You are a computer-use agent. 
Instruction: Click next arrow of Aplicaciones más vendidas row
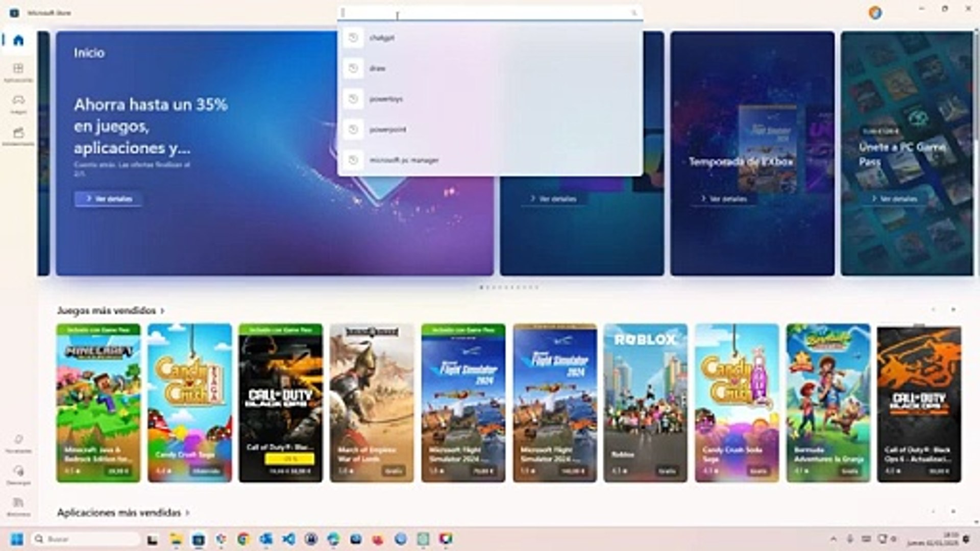click(953, 511)
